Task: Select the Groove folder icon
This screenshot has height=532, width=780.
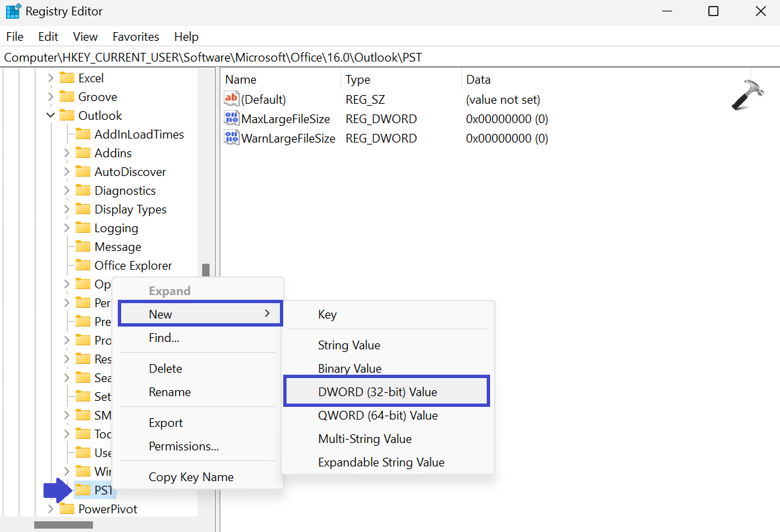Action: tap(67, 97)
